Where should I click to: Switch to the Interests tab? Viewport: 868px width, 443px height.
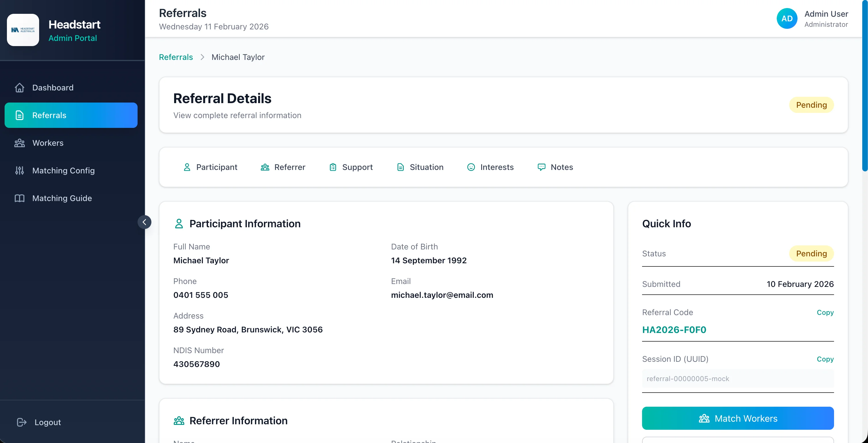tap(490, 167)
